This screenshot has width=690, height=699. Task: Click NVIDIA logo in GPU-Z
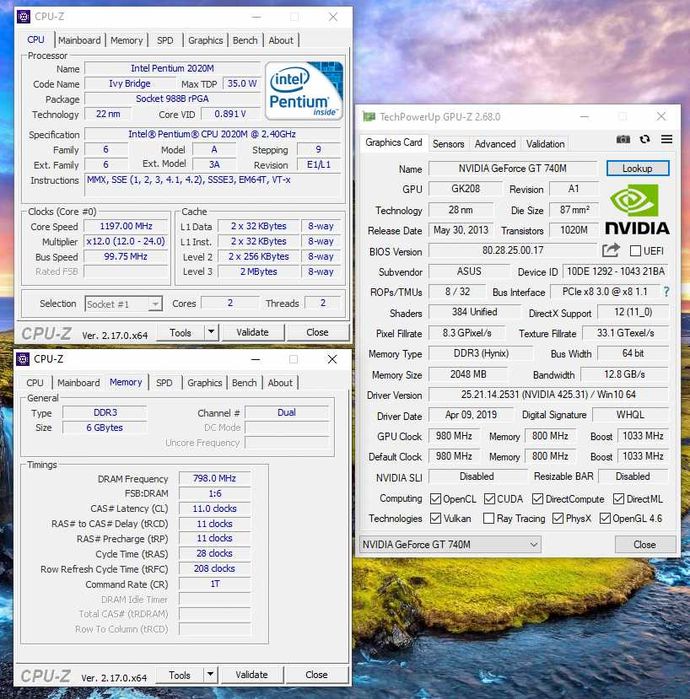(637, 210)
